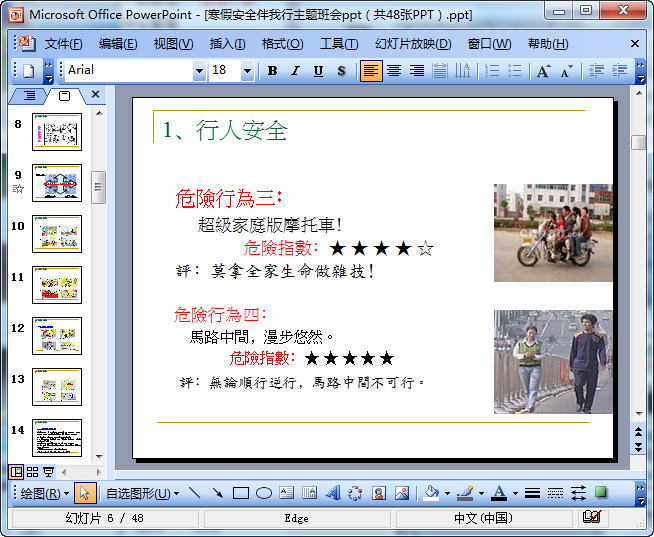Increase indent level
This screenshot has width=654, height=537.
[619, 71]
